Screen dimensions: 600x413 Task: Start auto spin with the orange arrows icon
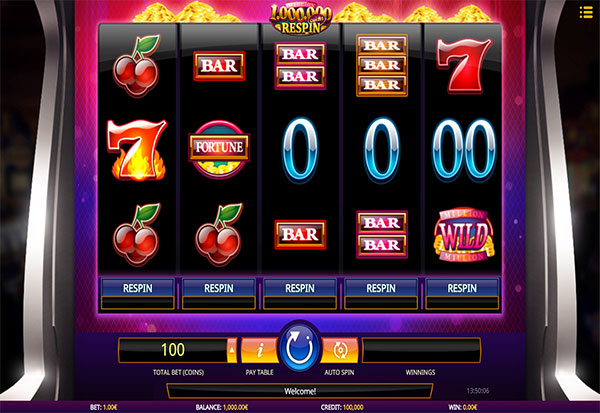(339, 350)
